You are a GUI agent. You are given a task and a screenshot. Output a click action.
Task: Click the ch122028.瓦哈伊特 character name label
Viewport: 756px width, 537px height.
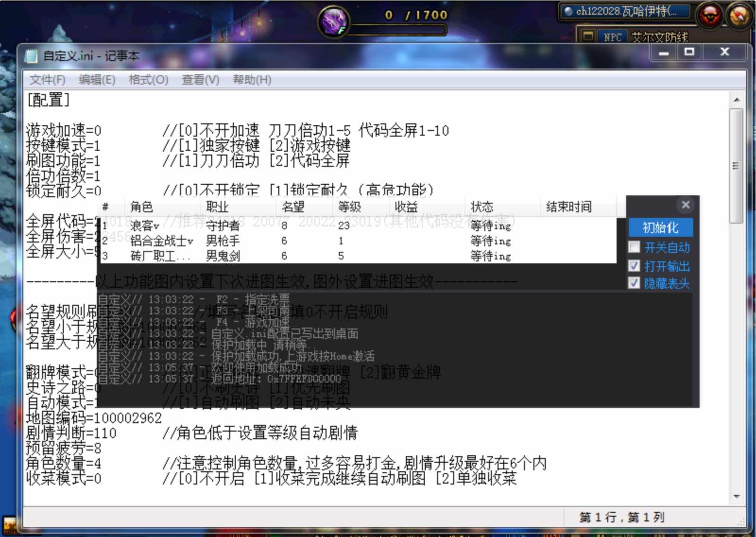(627, 11)
